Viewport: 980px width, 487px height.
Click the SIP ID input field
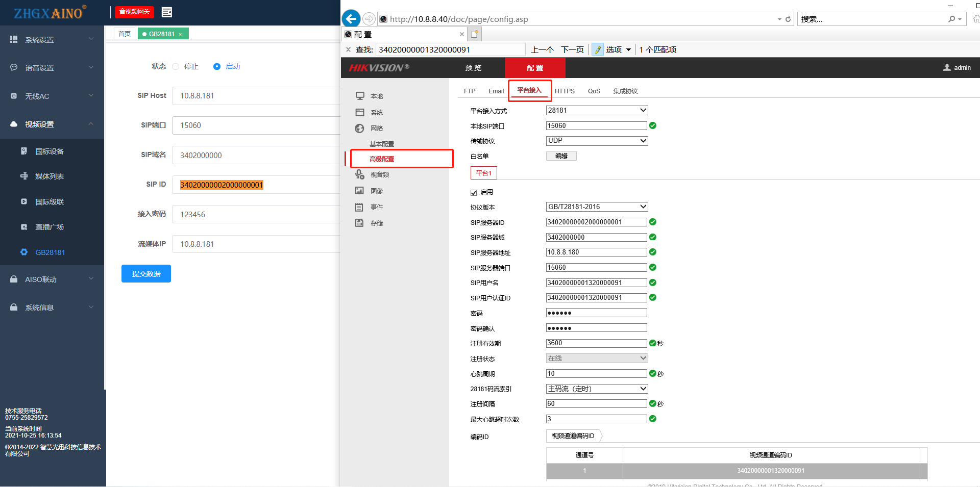click(x=256, y=185)
